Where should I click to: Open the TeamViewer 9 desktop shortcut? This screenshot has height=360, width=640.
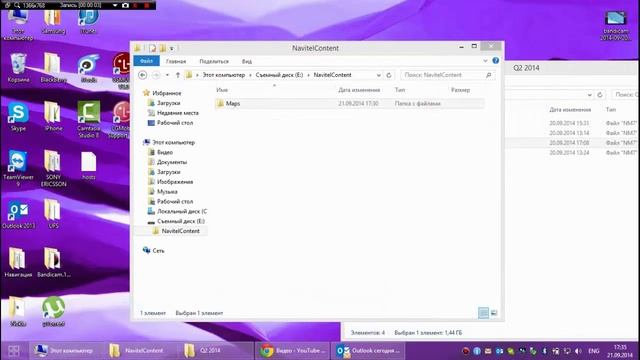pyautogui.click(x=18, y=168)
